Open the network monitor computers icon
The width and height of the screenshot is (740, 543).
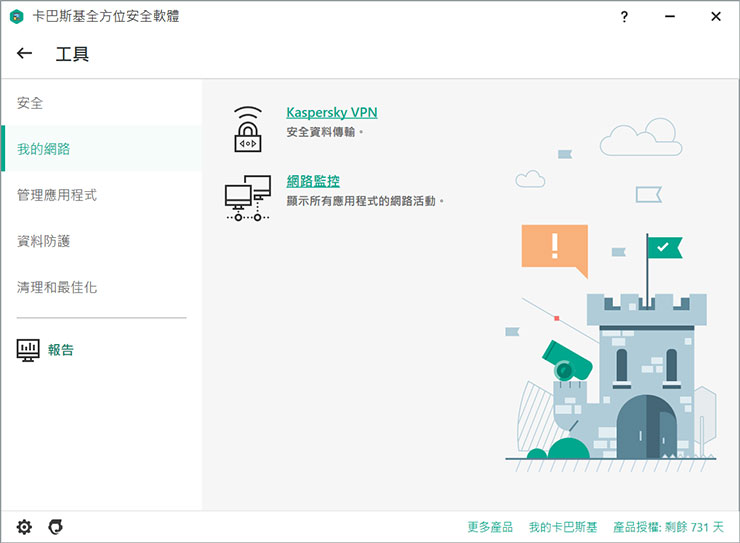pyautogui.click(x=248, y=198)
